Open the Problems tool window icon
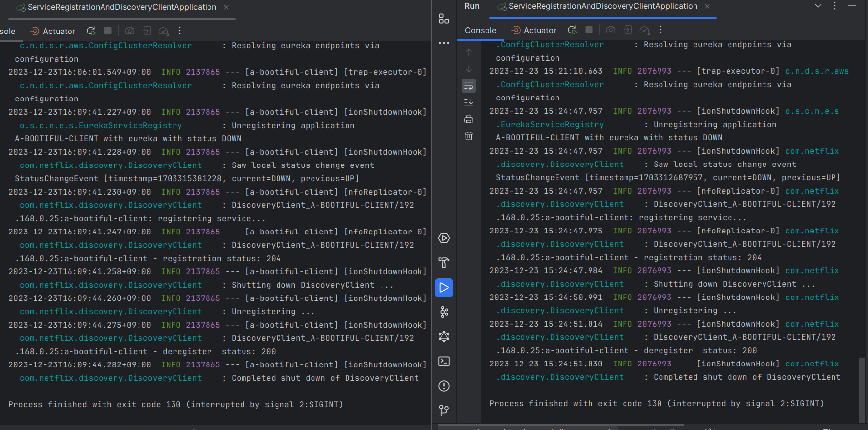 coord(444,386)
